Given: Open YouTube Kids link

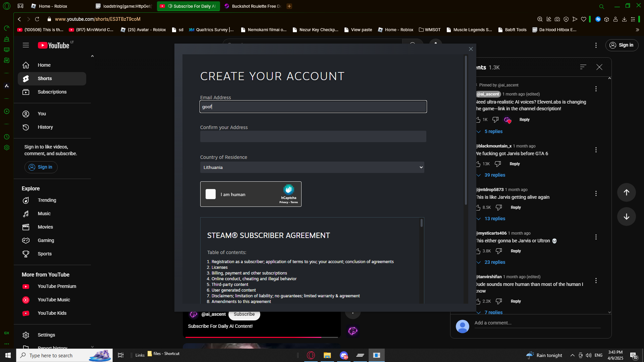Looking at the screenshot, I should (52, 313).
